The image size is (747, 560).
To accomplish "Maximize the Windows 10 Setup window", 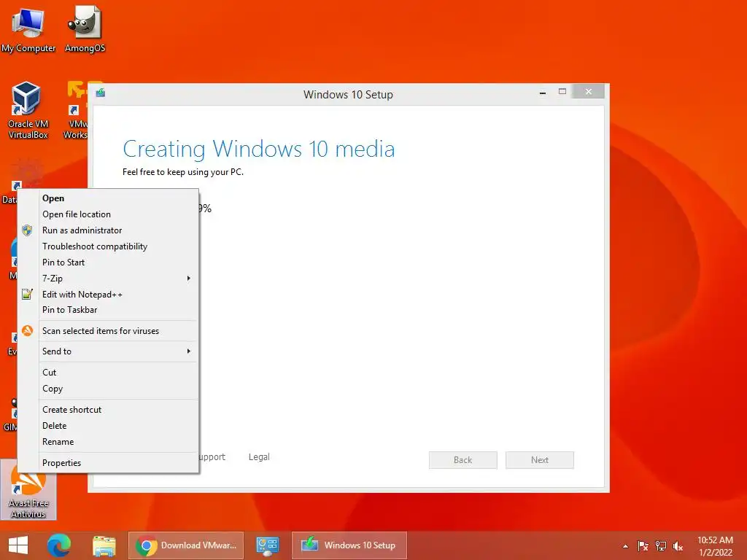I will (562, 91).
